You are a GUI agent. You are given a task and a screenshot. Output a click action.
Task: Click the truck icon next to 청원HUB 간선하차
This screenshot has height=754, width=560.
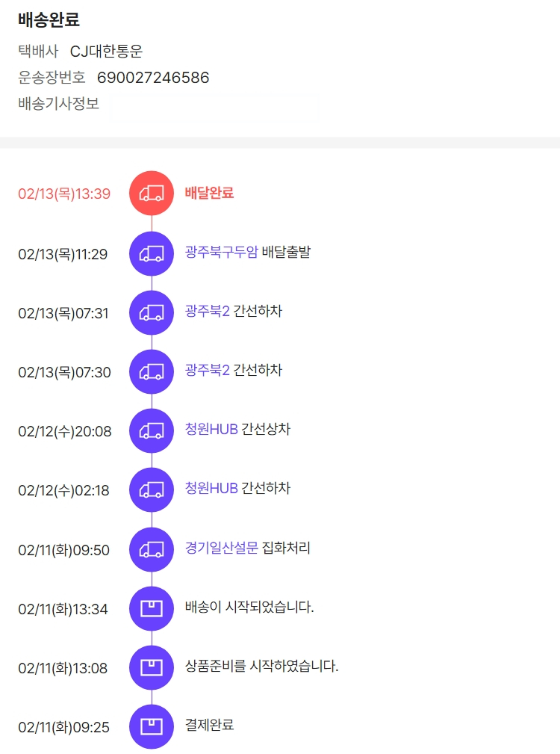152,489
